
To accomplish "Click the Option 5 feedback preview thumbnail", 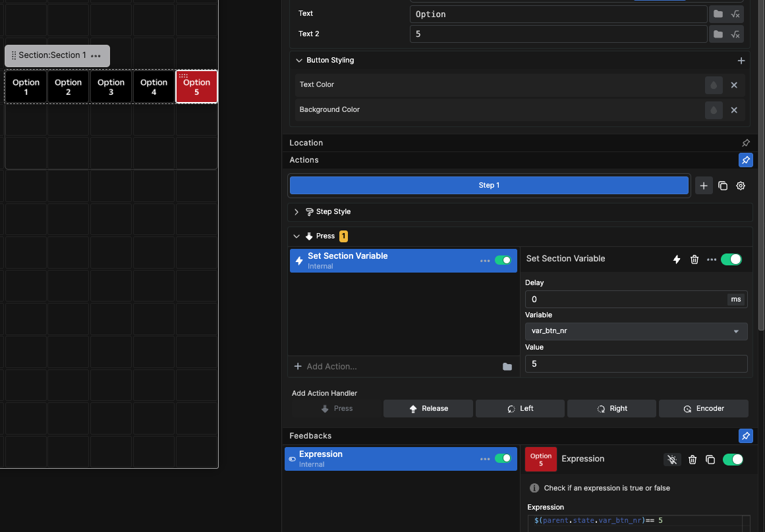I will tap(540, 460).
